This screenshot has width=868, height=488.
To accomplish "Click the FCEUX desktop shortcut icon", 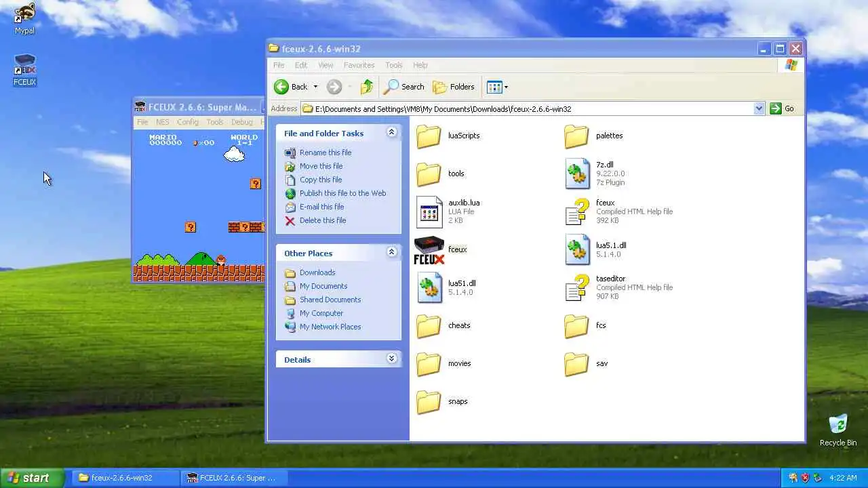I will click(x=24, y=66).
